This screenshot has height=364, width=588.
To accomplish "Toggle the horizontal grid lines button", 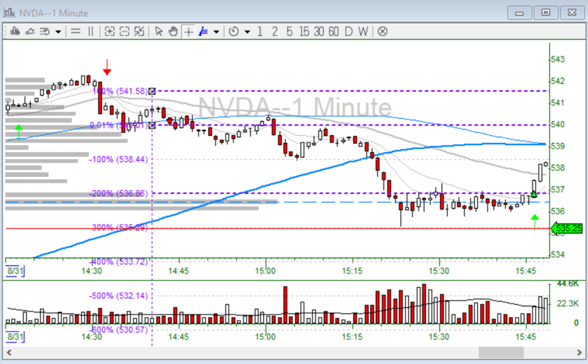I will click(x=75, y=32).
